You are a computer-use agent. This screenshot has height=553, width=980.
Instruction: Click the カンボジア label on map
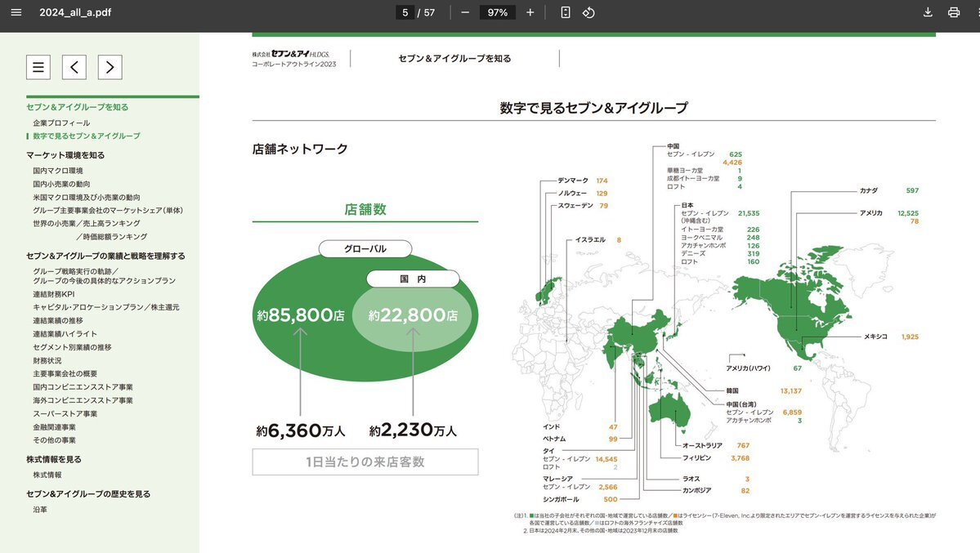(697, 491)
